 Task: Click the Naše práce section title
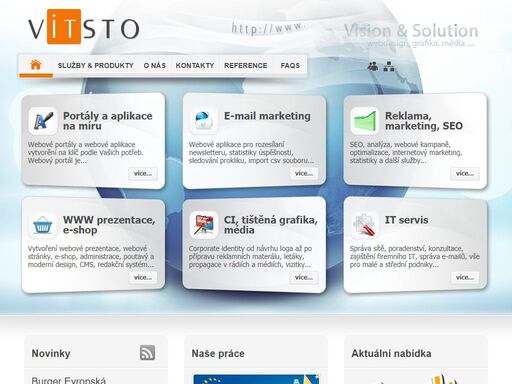218,353
